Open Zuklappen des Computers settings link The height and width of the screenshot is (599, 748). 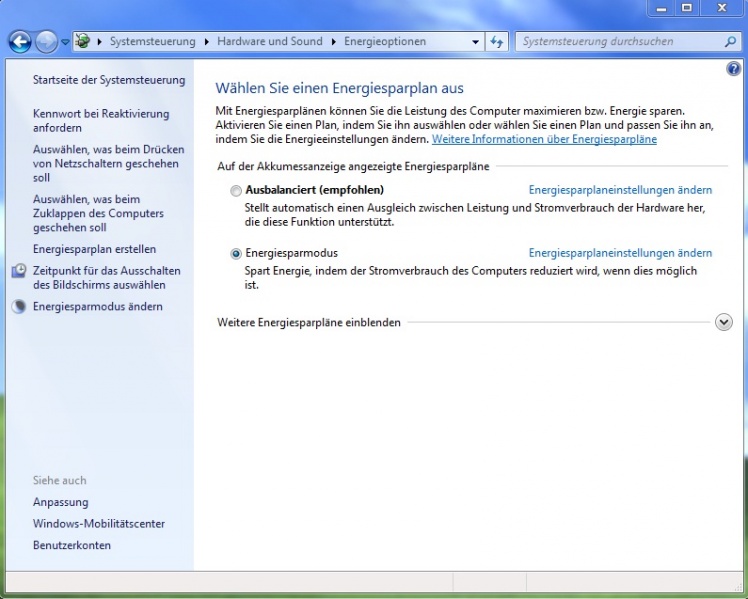tap(98, 213)
